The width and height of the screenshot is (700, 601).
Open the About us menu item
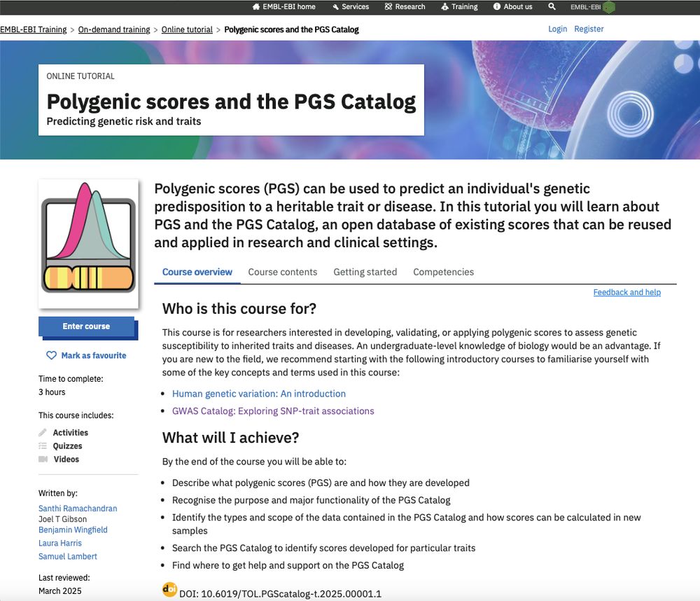point(513,7)
